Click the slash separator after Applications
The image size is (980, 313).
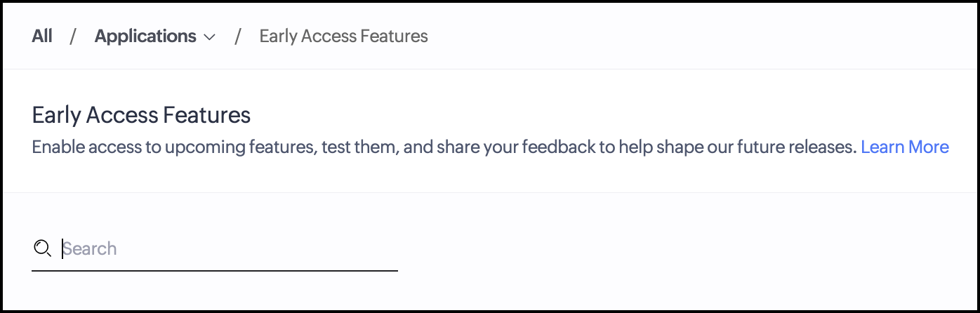238,36
